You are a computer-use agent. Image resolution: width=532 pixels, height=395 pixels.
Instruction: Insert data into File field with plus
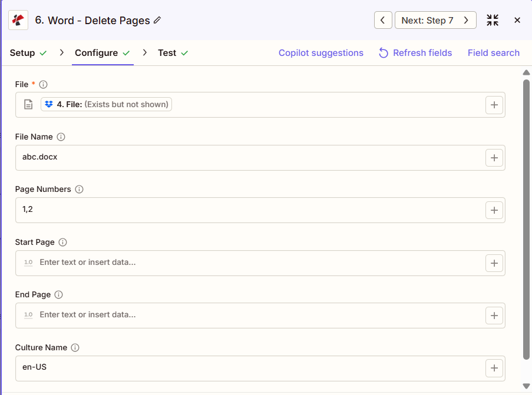point(494,105)
